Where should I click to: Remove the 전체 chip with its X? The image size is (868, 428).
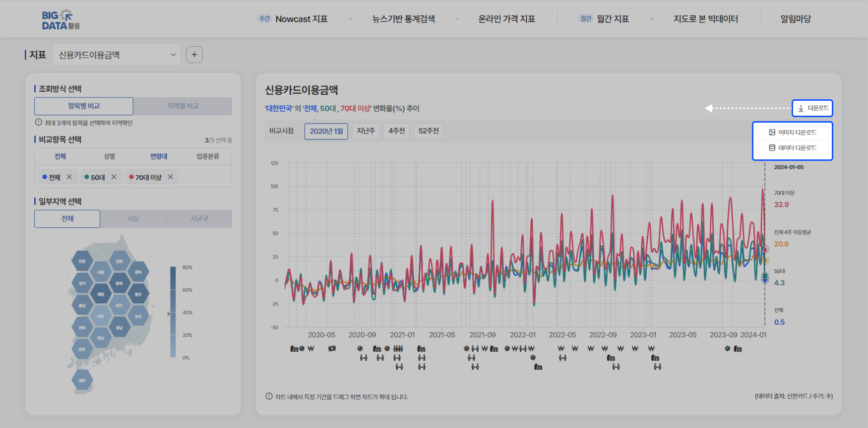click(69, 177)
